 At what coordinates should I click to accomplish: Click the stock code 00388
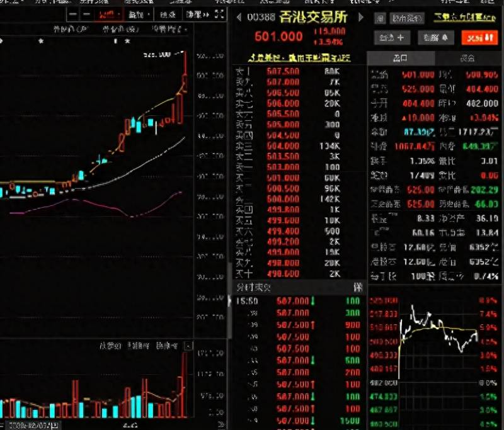[x=261, y=17]
